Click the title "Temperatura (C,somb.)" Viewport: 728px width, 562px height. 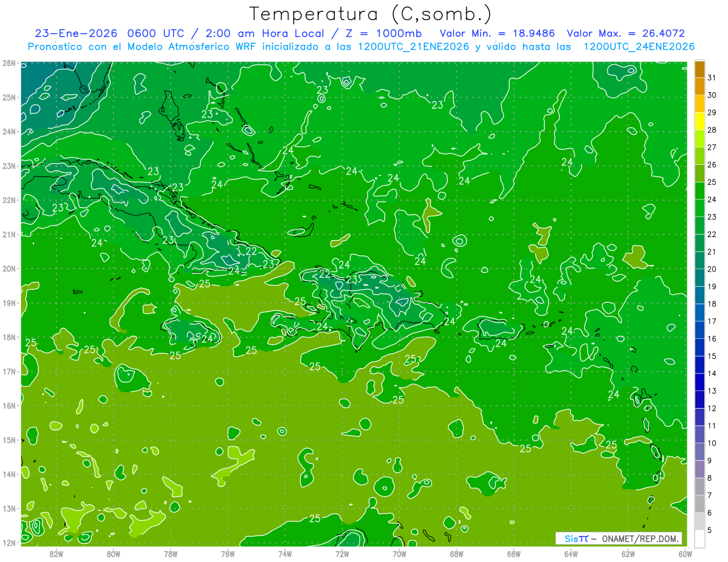click(371, 14)
